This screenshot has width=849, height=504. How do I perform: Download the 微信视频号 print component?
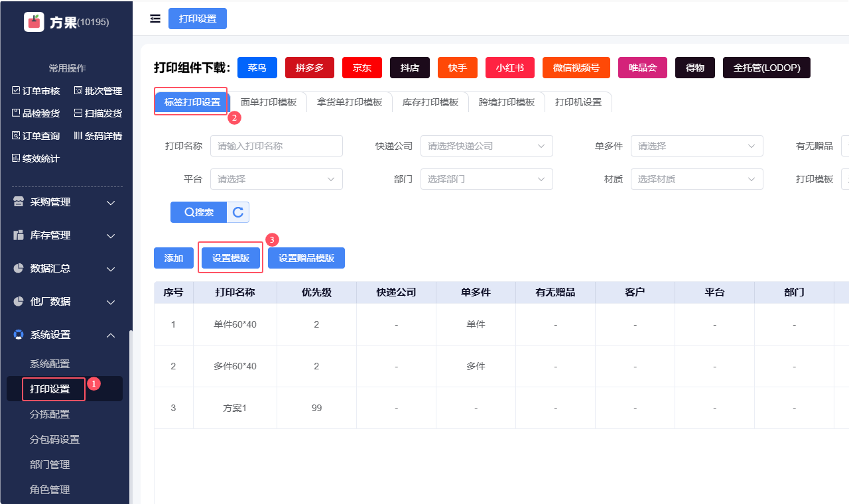(x=576, y=68)
